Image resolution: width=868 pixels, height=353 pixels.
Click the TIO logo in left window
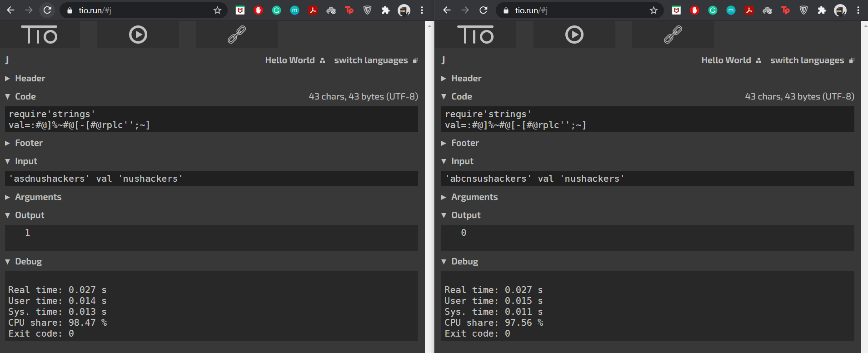click(40, 35)
